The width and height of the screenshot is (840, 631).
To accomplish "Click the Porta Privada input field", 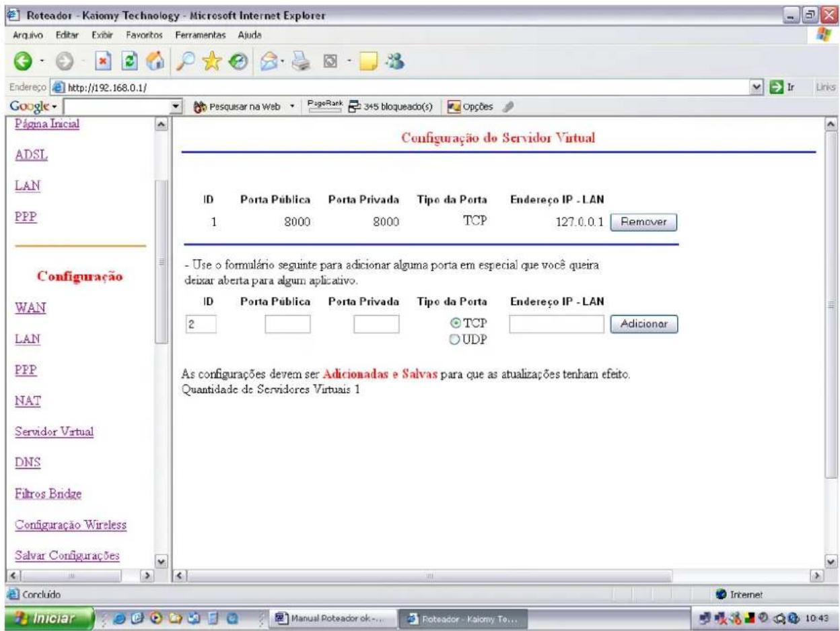I will [x=376, y=324].
